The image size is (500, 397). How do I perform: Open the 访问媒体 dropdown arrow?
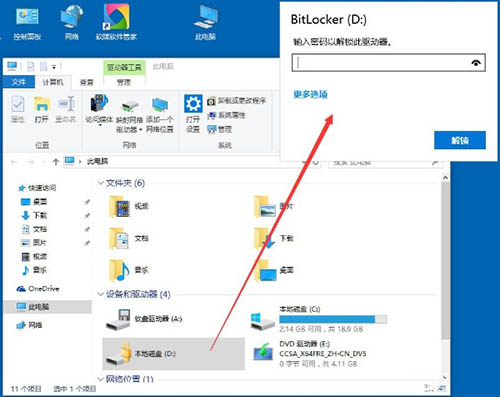tap(99, 126)
